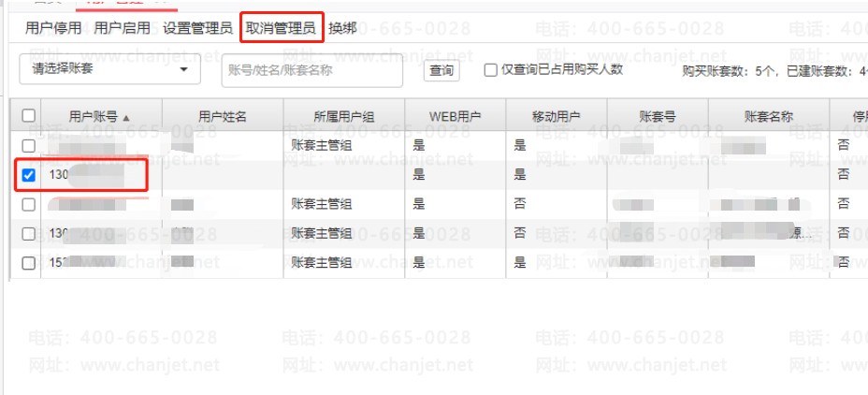
Task: Click the 取消管理员 button
Action: point(281,28)
